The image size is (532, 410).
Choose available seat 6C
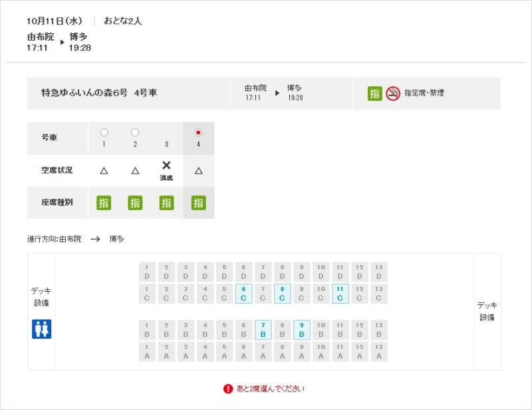pos(243,294)
